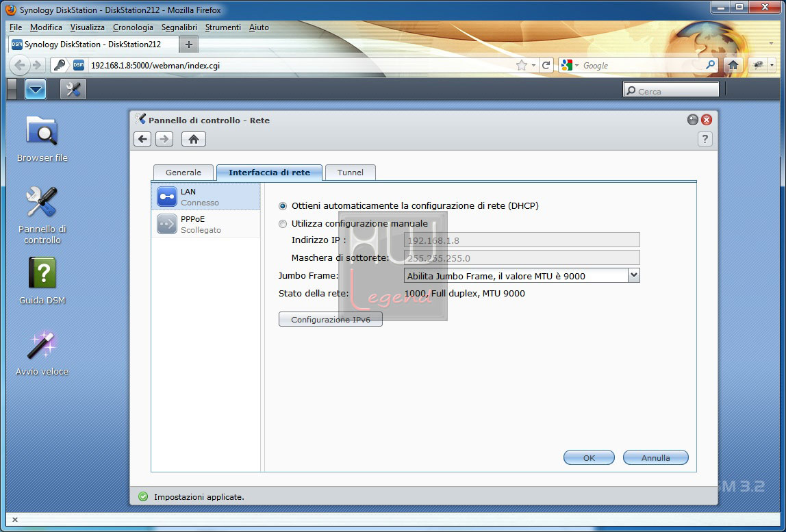Switch to the Tunnel tab
786x532 pixels.
[x=351, y=173]
